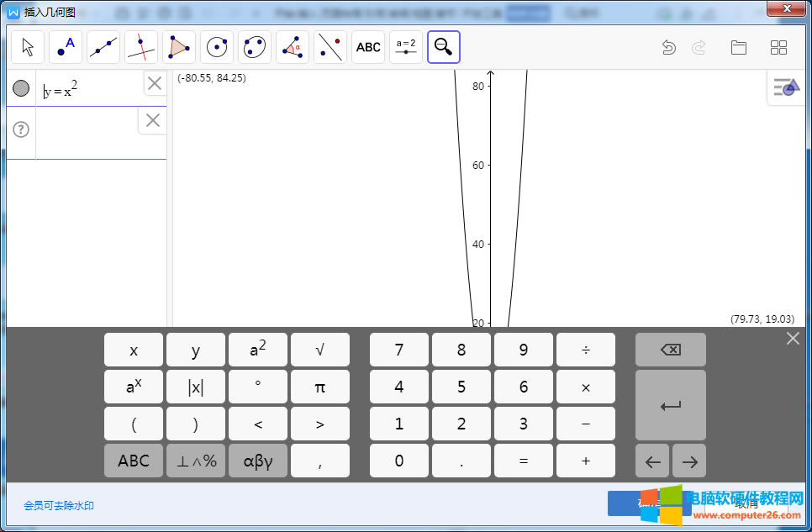This screenshot has height=532, width=812.
Task: Click the empty input row field
Action: 86,131
